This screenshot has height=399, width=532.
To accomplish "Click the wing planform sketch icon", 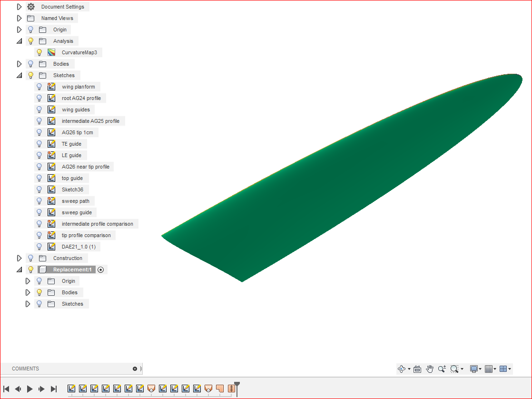I will [x=51, y=87].
